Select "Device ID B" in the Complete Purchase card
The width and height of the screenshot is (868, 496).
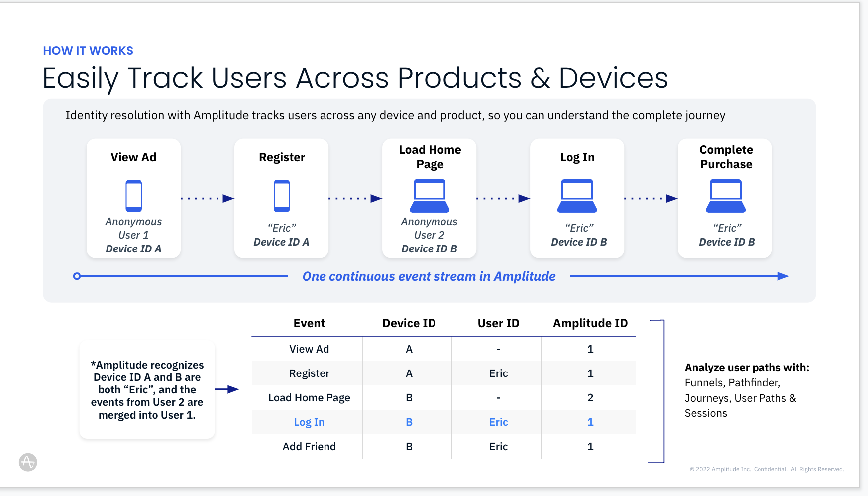tap(727, 242)
